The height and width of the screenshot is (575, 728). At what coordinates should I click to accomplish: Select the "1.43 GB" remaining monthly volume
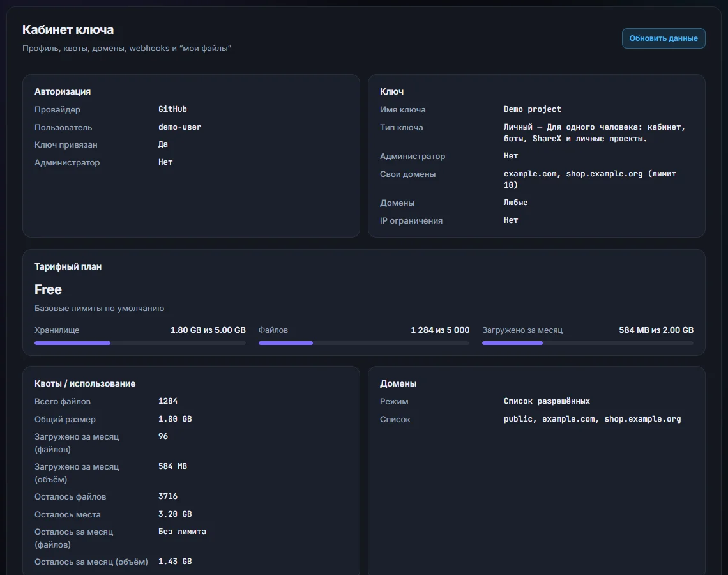point(175,562)
